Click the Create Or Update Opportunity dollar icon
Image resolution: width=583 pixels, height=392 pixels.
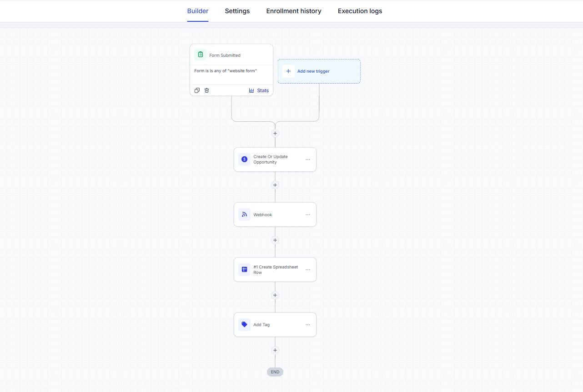click(244, 159)
